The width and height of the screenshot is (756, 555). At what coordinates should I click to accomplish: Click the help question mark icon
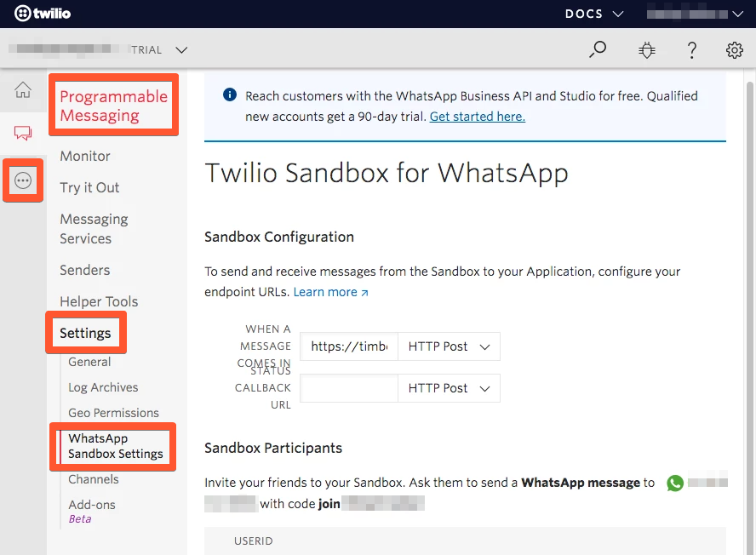pos(692,50)
